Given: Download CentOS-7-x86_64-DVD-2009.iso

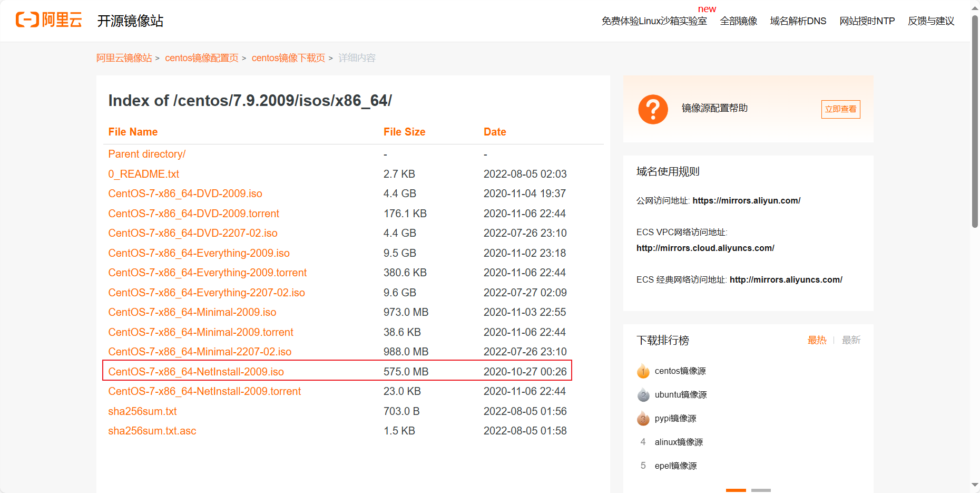Looking at the screenshot, I should pyautogui.click(x=185, y=194).
